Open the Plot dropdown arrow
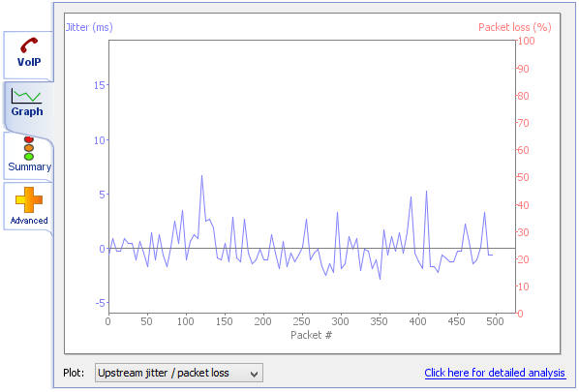 [254, 374]
